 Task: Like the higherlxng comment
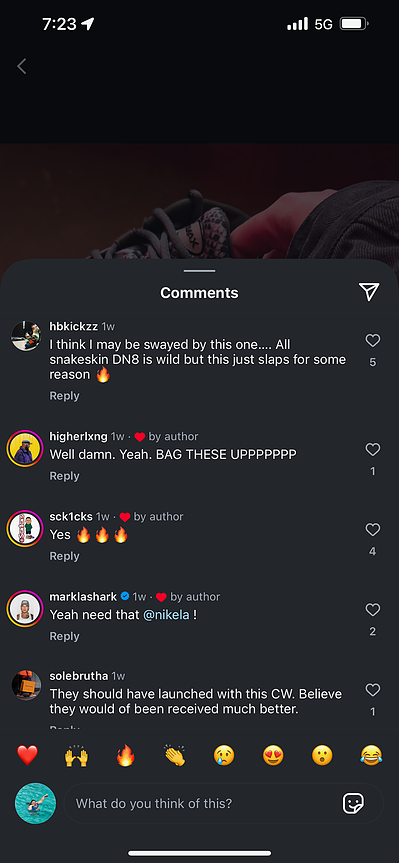tap(373, 450)
